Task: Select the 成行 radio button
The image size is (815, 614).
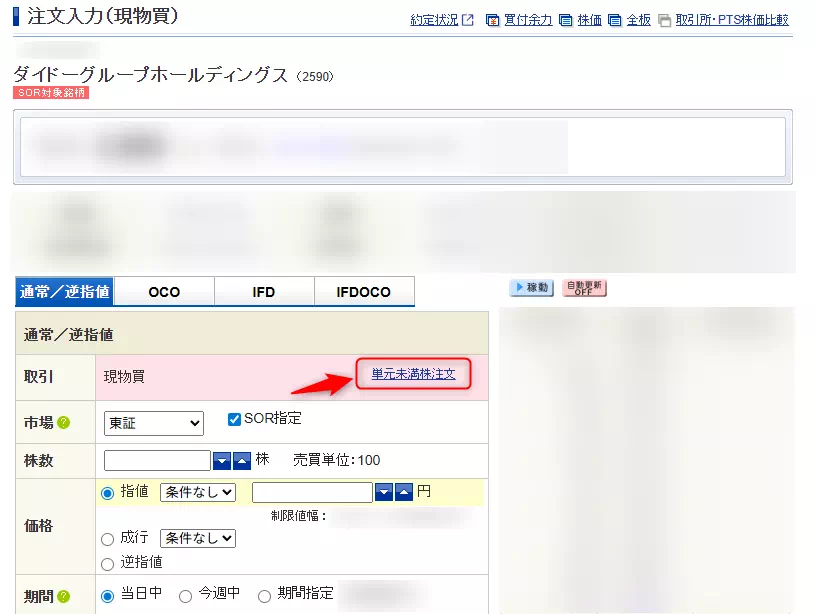Action: (107, 539)
